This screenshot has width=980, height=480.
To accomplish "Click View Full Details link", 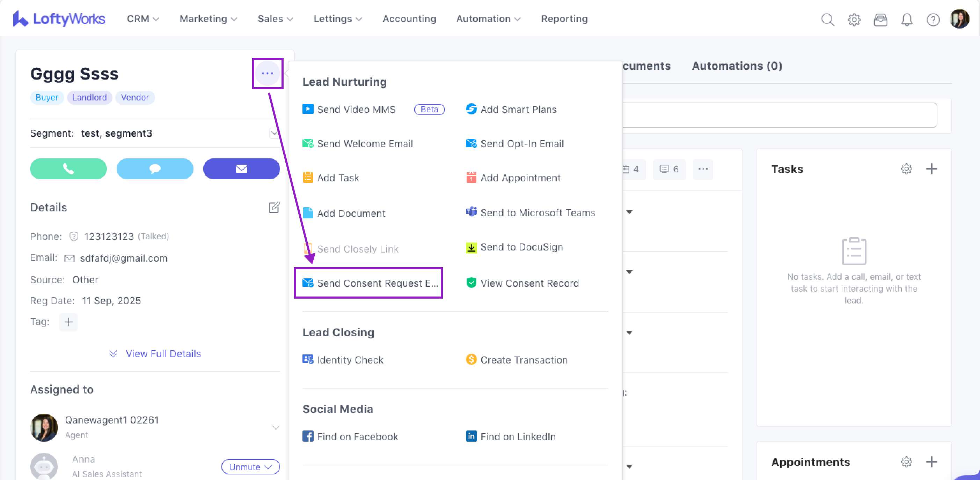I will pos(162,353).
